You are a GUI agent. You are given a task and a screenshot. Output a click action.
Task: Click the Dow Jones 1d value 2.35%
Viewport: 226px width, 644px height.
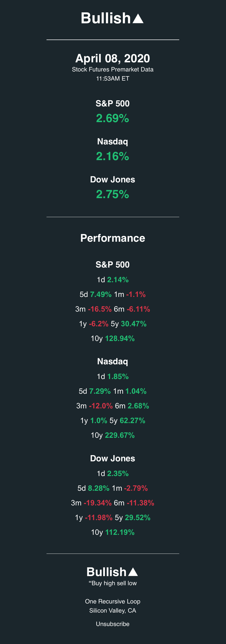118,473
